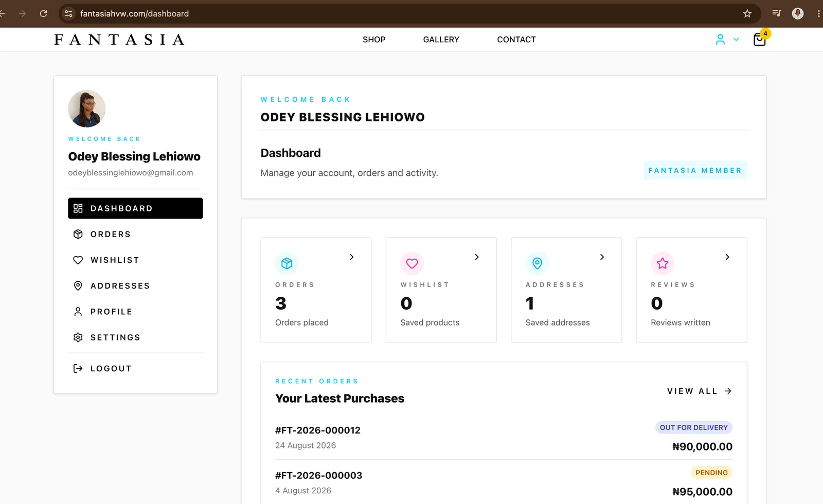Click the Out For Delivery status badge
The width and height of the screenshot is (823, 504).
pos(694,427)
